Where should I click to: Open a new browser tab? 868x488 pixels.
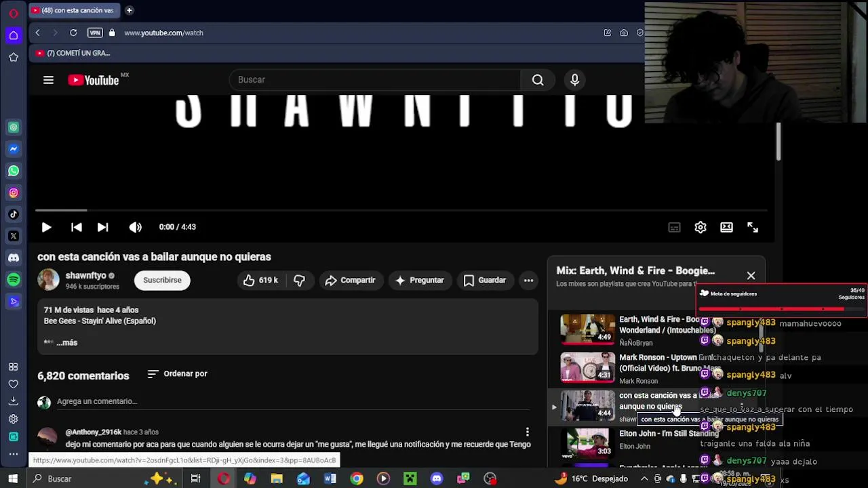click(129, 10)
